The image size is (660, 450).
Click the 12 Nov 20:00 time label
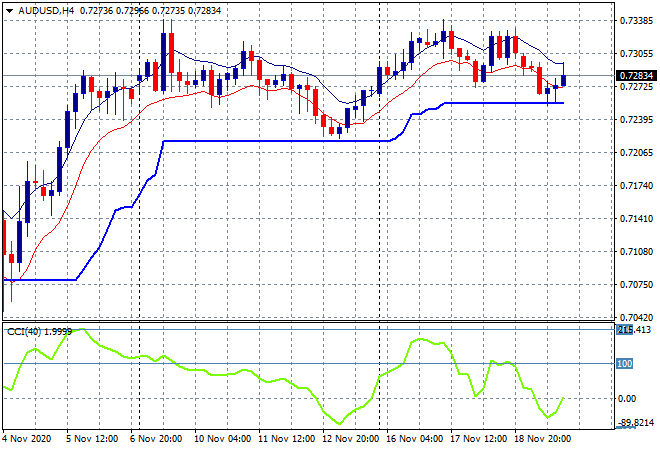(x=350, y=439)
